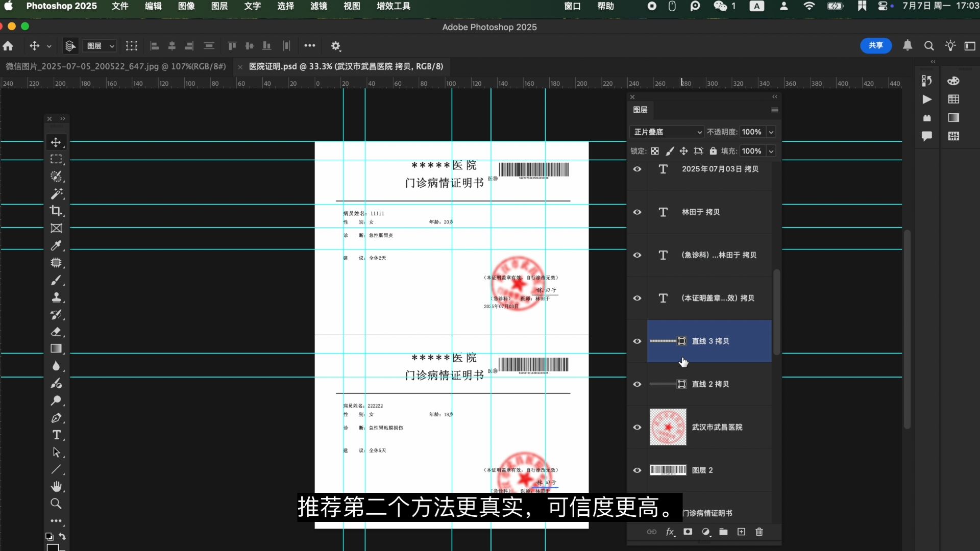Open the 窗口 menu
This screenshot has height=551, width=980.
573,6
